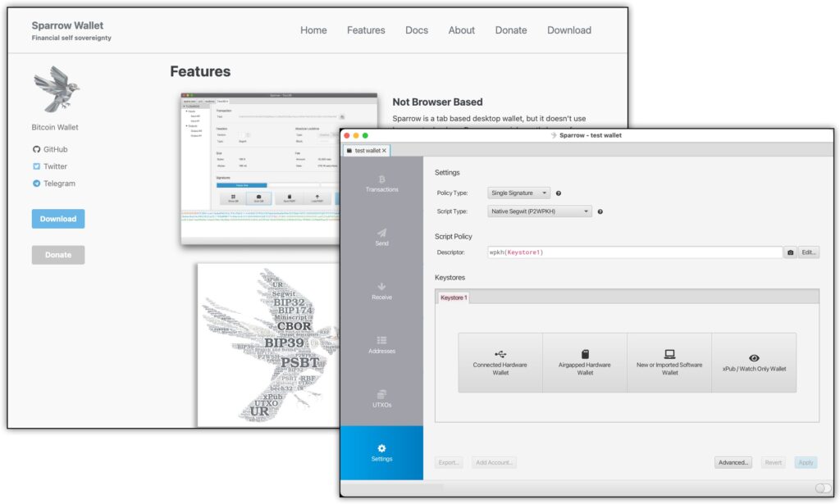Go to About in website navigation
Screen dimensions: 840x504
tap(461, 30)
